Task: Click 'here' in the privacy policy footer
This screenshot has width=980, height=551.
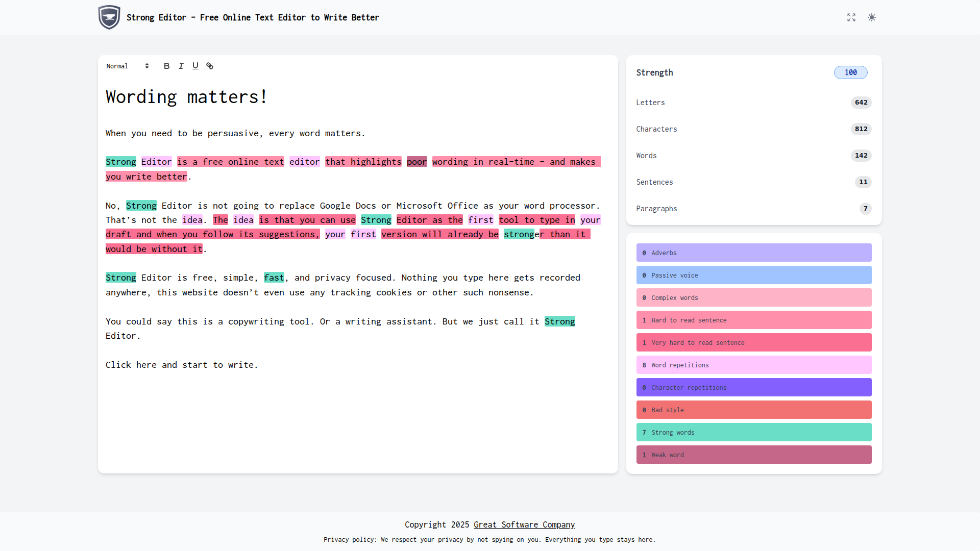Action: pos(645,539)
